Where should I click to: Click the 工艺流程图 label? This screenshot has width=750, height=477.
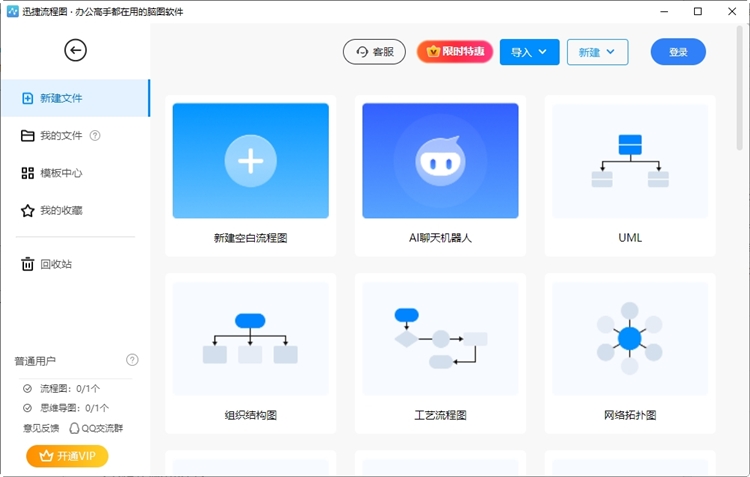tap(441, 415)
